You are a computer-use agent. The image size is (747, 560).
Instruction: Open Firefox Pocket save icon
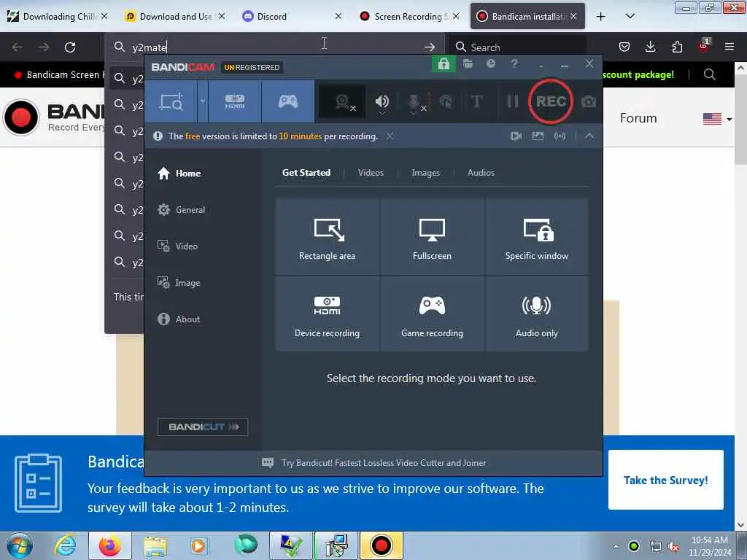pyautogui.click(x=624, y=47)
